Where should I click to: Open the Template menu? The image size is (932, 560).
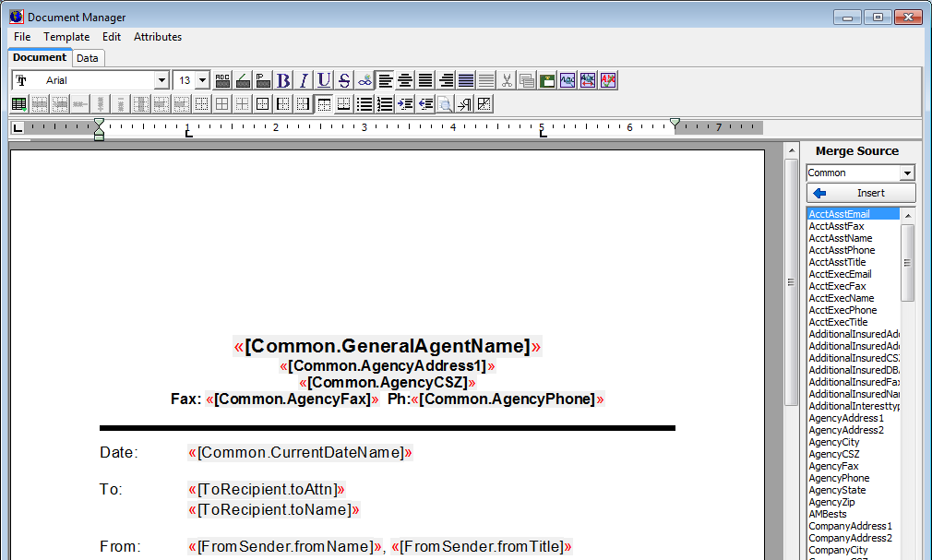(x=66, y=37)
